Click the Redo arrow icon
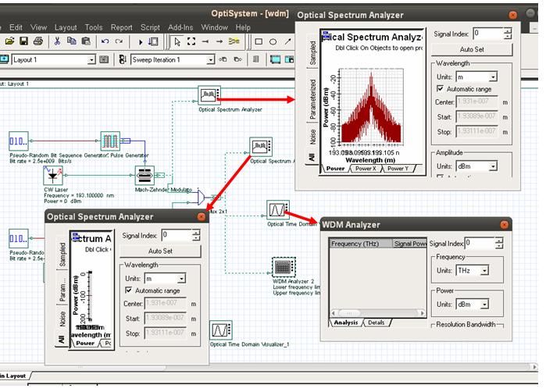The height and width of the screenshot is (392, 546). tap(119, 41)
